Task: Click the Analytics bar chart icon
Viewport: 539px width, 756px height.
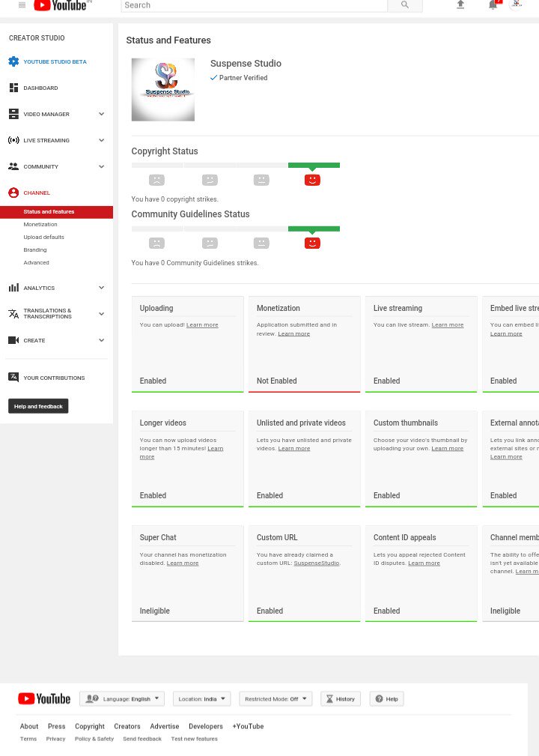Action: [x=13, y=288]
